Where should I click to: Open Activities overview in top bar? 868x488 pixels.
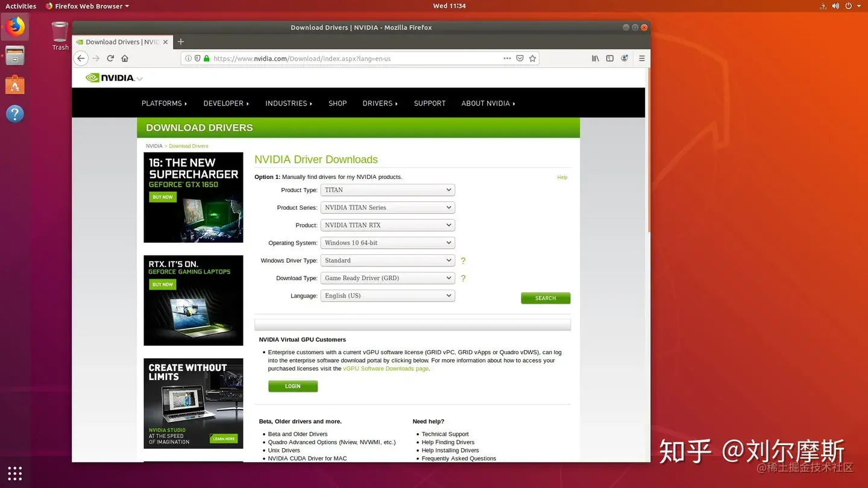[x=20, y=6]
